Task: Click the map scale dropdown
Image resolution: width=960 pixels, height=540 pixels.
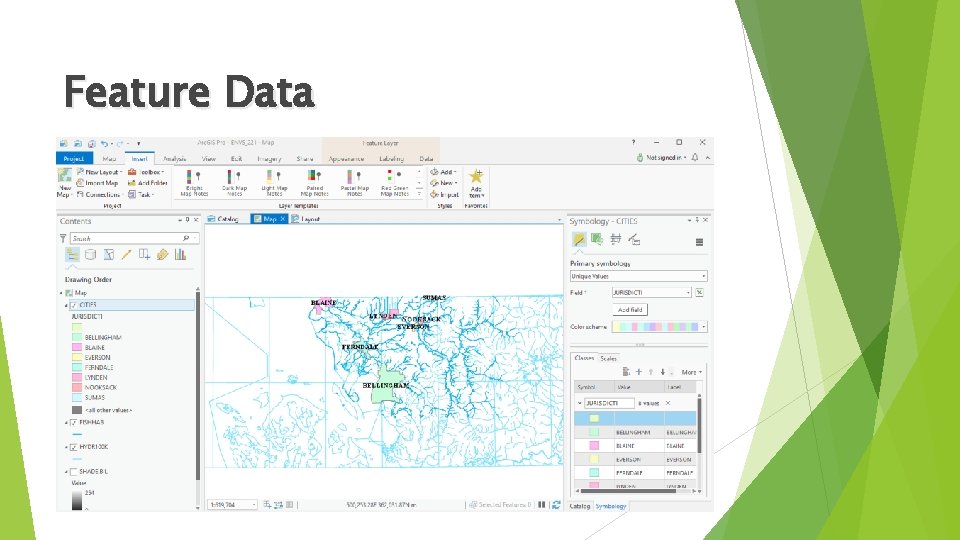Action: (x=233, y=504)
